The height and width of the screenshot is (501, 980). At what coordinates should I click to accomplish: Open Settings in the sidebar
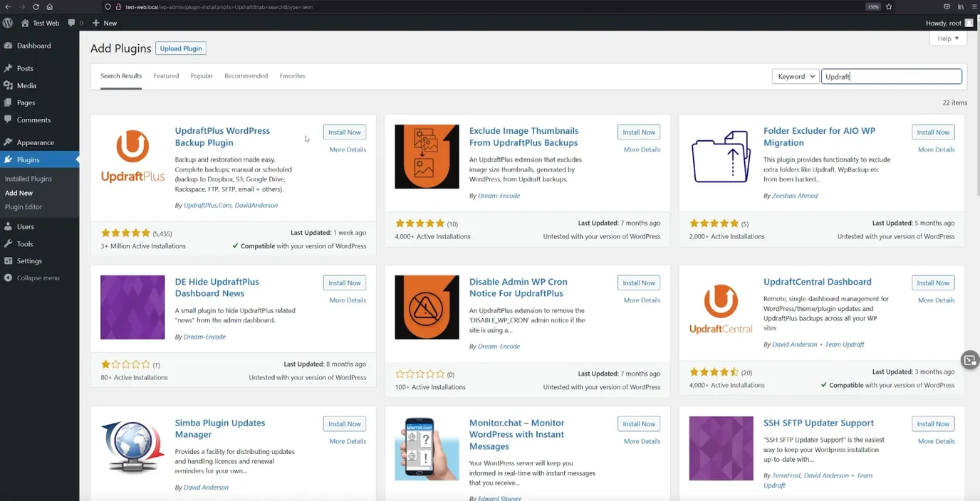point(29,260)
